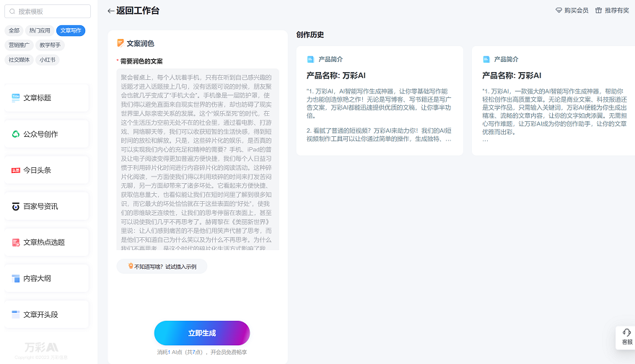Click first card title 产品名称: 万彩AI

(x=336, y=76)
